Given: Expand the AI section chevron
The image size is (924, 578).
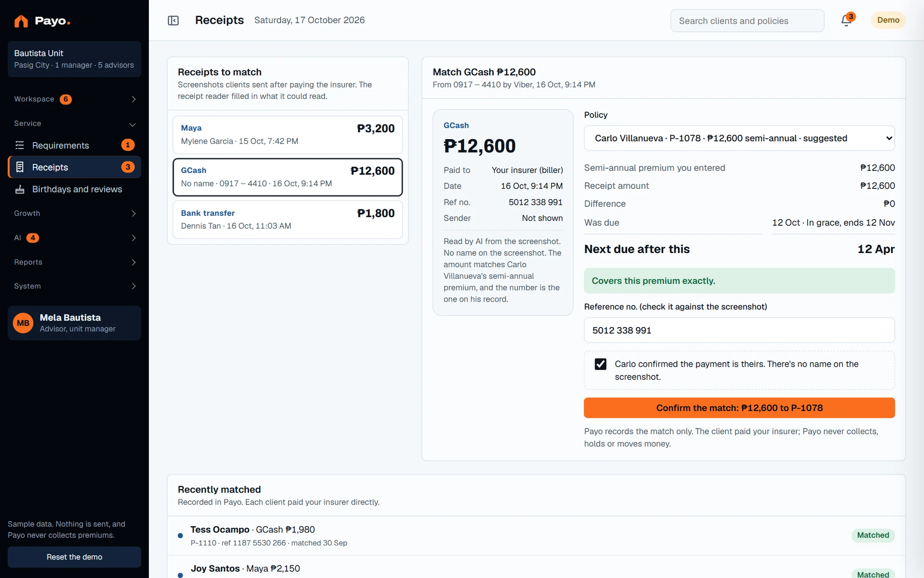Looking at the screenshot, I should pos(134,238).
